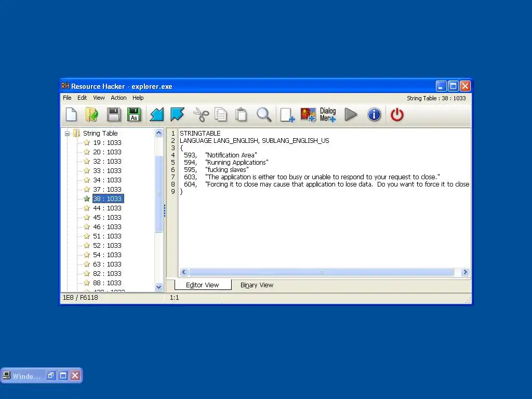Select resource 54 : 1033
The image size is (532, 399).
tap(107, 255)
